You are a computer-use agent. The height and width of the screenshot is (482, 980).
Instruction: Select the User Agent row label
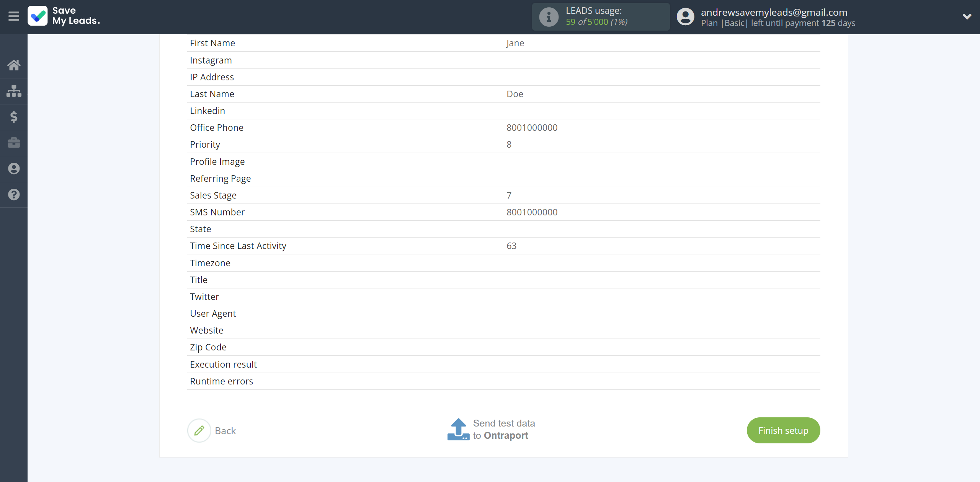(x=213, y=314)
